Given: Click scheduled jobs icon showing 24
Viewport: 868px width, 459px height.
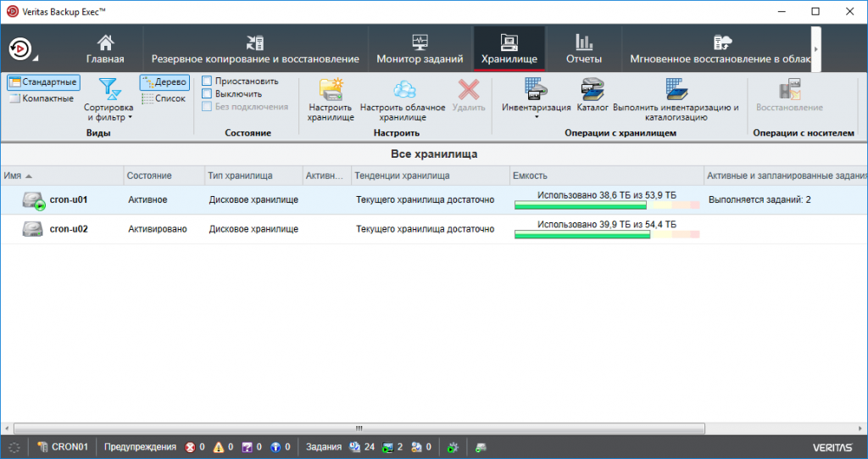Looking at the screenshot, I should pyautogui.click(x=355, y=447).
